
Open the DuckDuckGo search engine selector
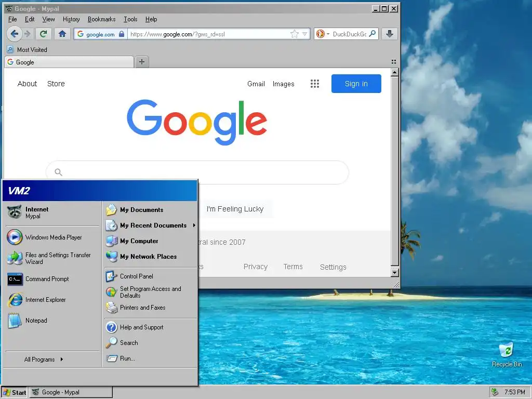[322, 34]
